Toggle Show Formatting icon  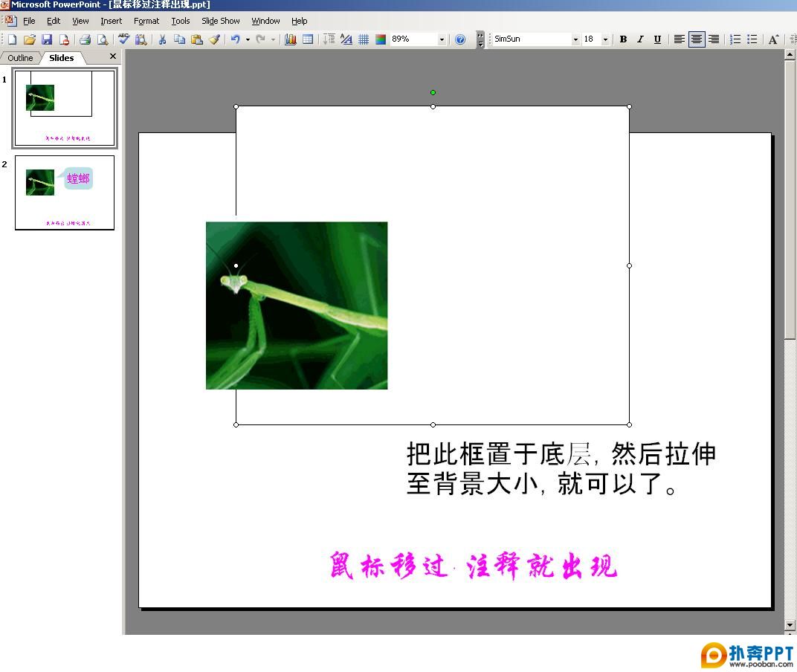point(346,39)
